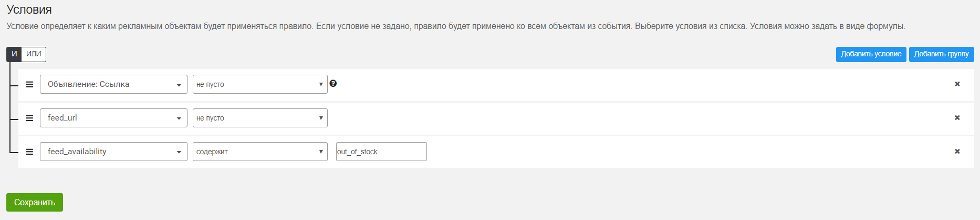The width and height of the screenshot is (980, 220).
Task: Expand feed_url row не пусто operator dropdown
Action: [x=260, y=118]
